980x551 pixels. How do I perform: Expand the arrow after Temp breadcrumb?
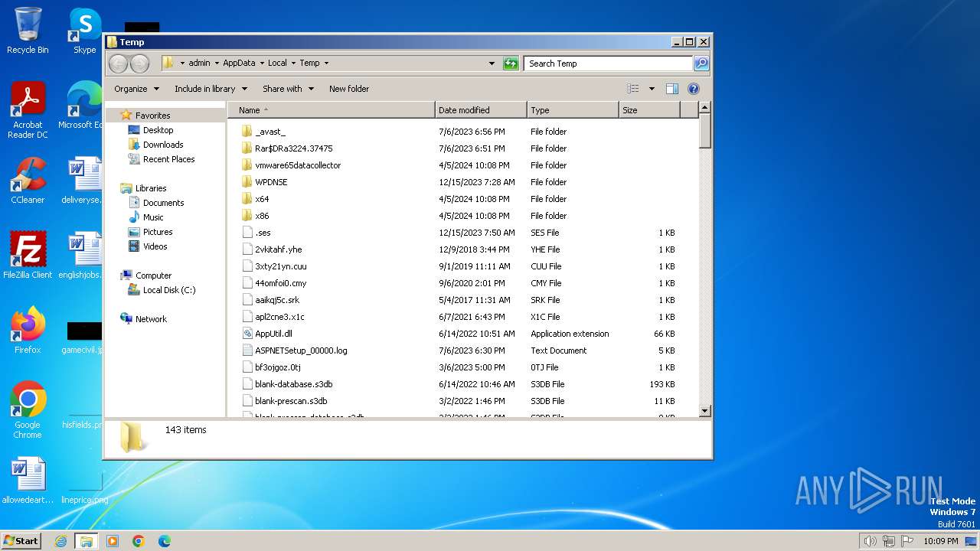click(326, 64)
